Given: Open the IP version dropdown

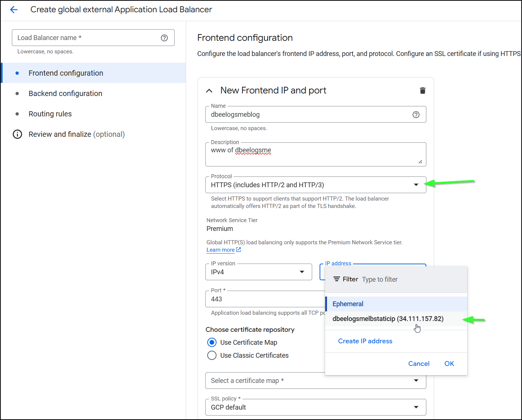Looking at the screenshot, I should [258, 272].
